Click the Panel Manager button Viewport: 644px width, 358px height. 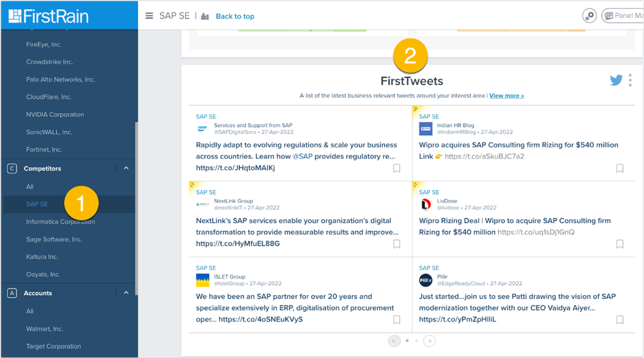pyautogui.click(x=623, y=16)
